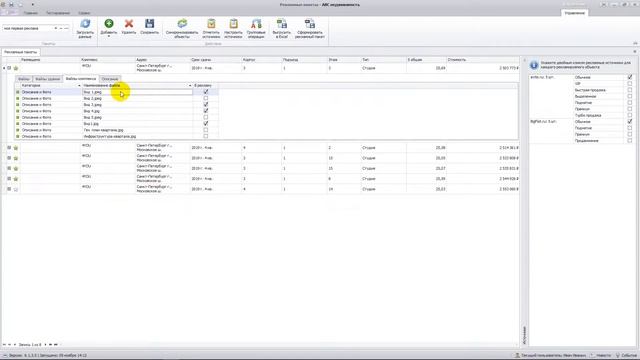Viewport: 640px width, 360px height.
Task: Click the ribbon collapse arrow
Action: point(635,43)
